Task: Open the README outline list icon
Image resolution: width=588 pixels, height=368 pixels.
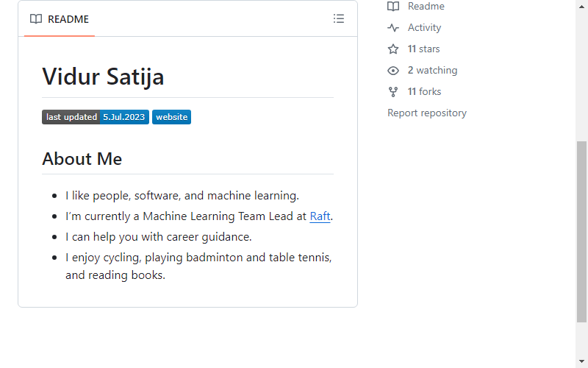Action: (339, 19)
